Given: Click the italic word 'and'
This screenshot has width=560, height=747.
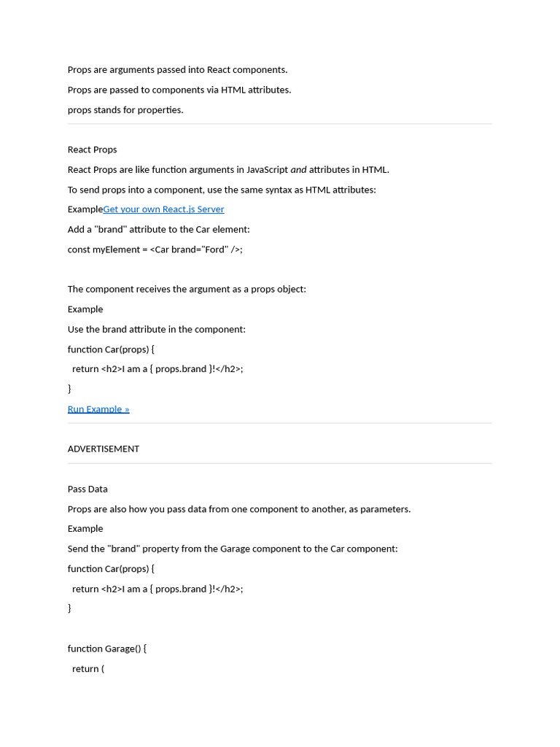Looking at the screenshot, I should tap(298, 170).
